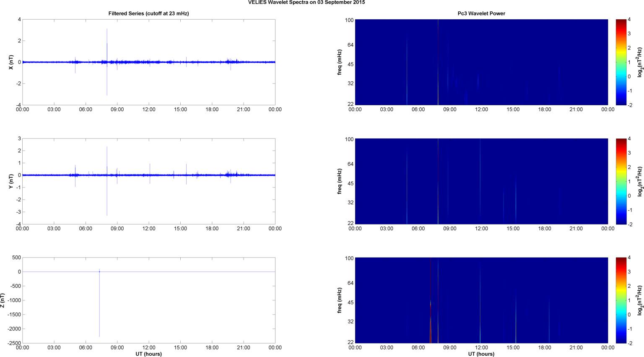Click the '06:00' tick below the Z series plot
Screen dimensions: 644x357
[x=86, y=348]
